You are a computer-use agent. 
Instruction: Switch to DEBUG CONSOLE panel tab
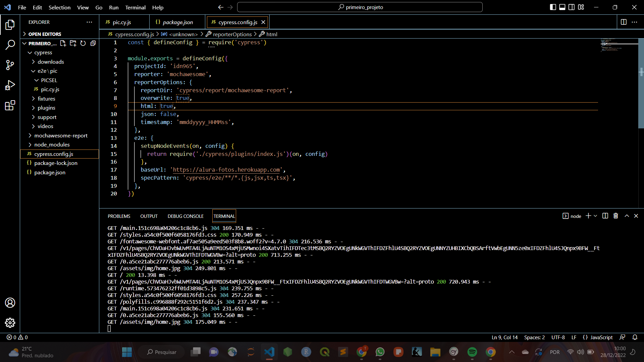click(185, 216)
